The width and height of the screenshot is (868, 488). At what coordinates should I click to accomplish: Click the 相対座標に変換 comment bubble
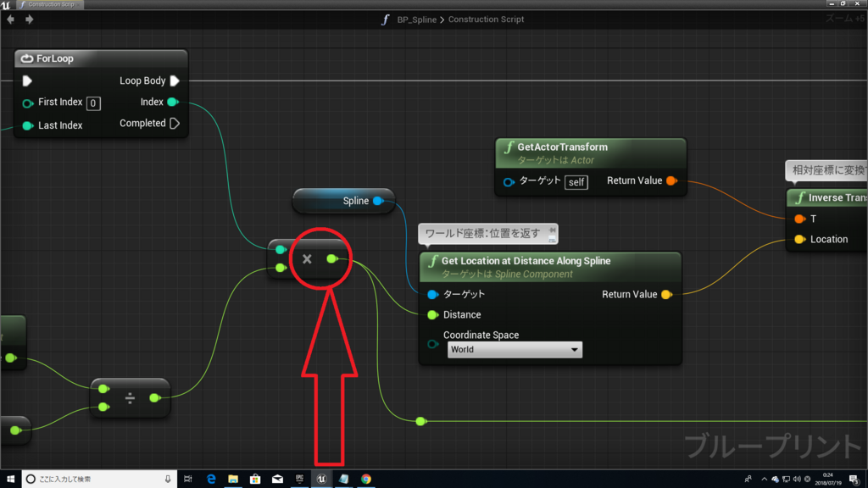pos(827,170)
